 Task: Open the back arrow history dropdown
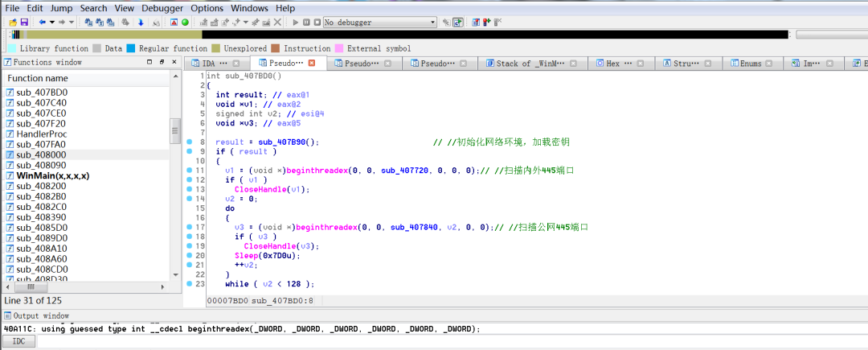pyautogui.click(x=51, y=22)
